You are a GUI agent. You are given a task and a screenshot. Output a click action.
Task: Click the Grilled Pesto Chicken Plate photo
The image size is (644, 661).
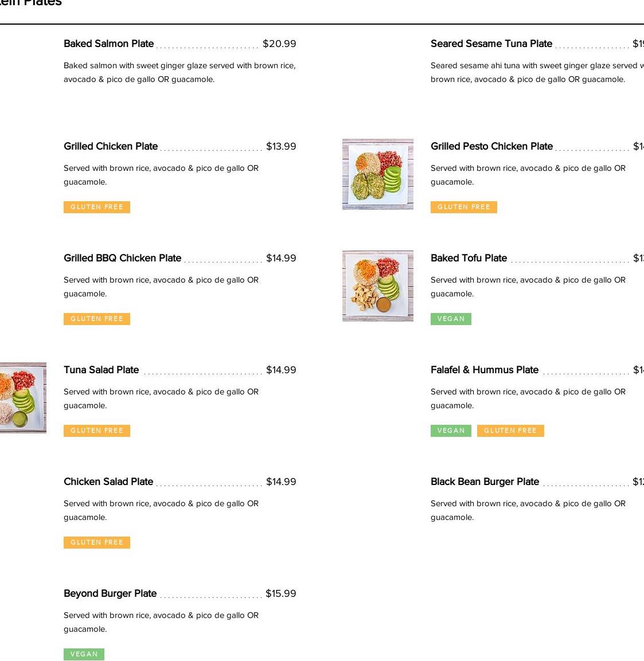[378, 174]
